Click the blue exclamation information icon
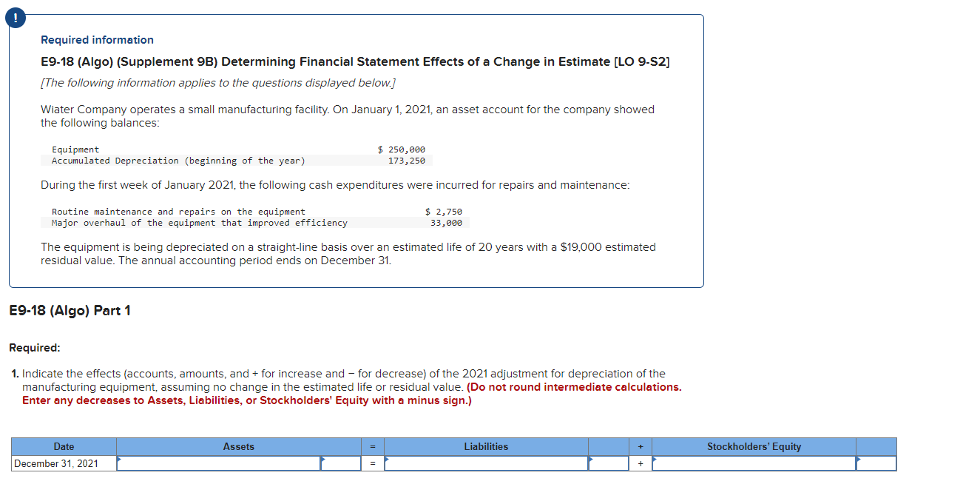 [x=15, y=17]
